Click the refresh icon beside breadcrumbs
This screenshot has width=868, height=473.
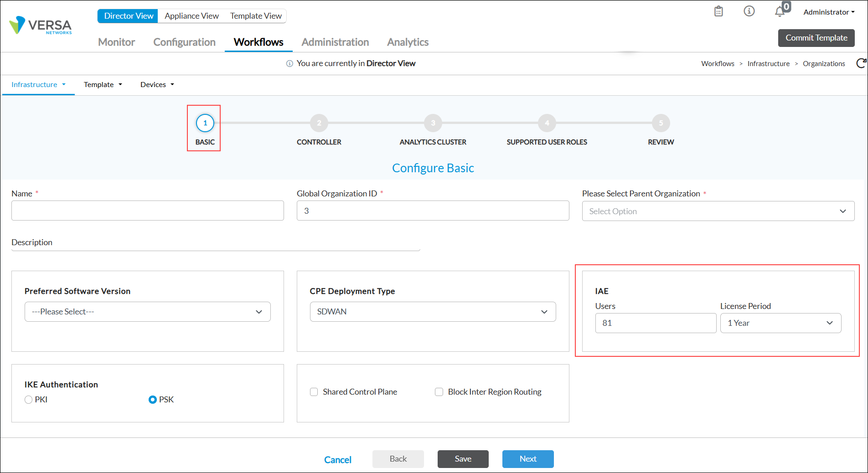[861, 63]
